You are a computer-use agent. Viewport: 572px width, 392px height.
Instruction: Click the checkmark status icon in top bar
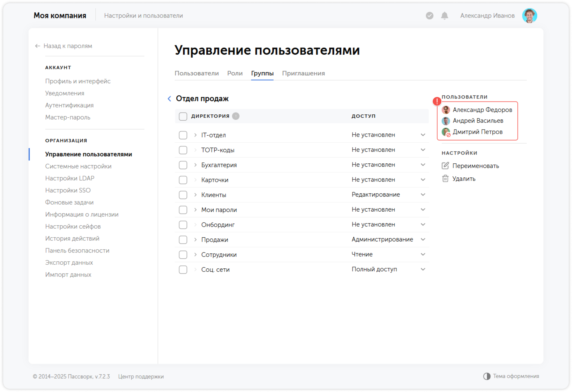point(429,16)
